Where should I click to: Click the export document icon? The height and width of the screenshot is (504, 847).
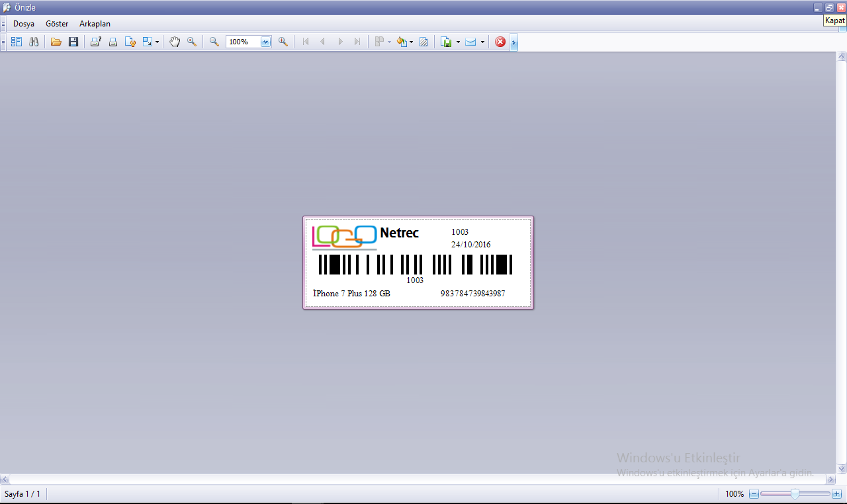[447, 42]
